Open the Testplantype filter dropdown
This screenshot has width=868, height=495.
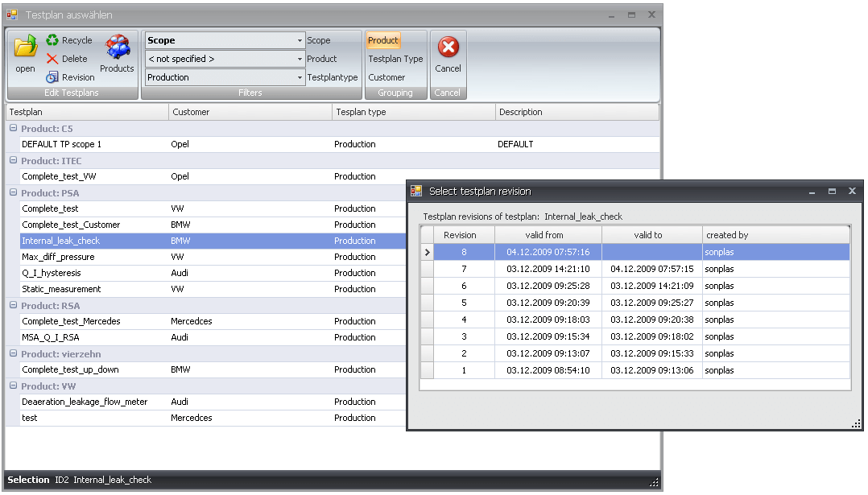click(x=300, y=77)
